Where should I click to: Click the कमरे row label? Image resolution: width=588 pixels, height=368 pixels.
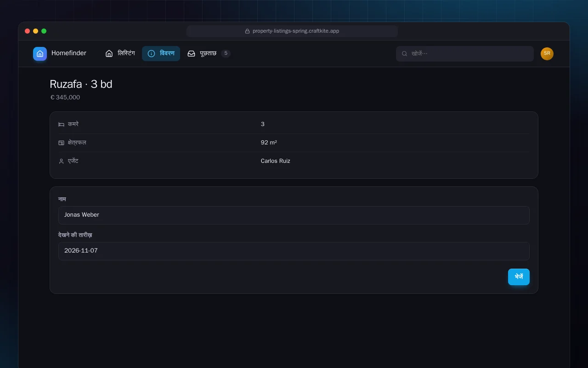click(73, 124)
